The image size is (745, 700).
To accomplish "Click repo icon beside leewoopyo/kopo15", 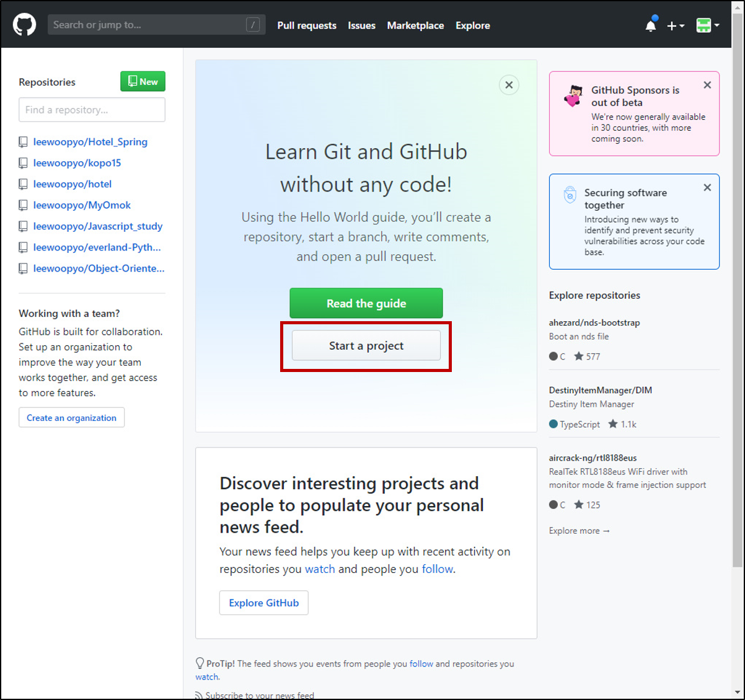I will pyautogui.click(x=23, y=163).
